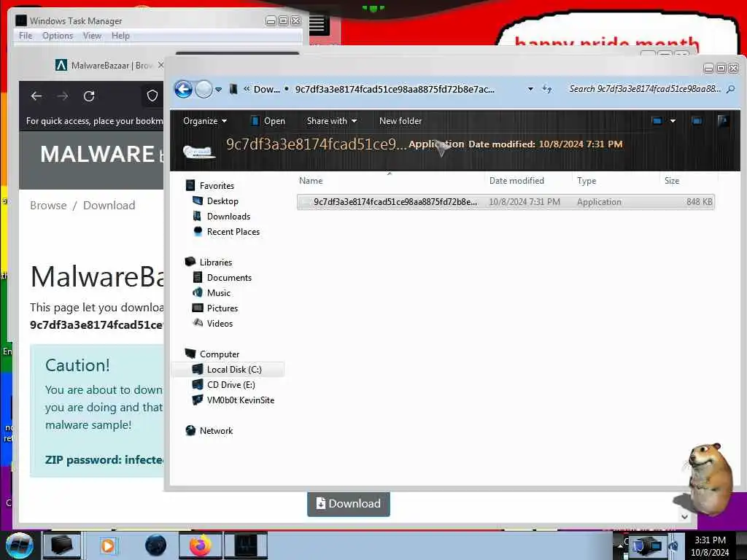Open the Music library
This screenshot has height=560, width=747.
click(x=212, y=293)
